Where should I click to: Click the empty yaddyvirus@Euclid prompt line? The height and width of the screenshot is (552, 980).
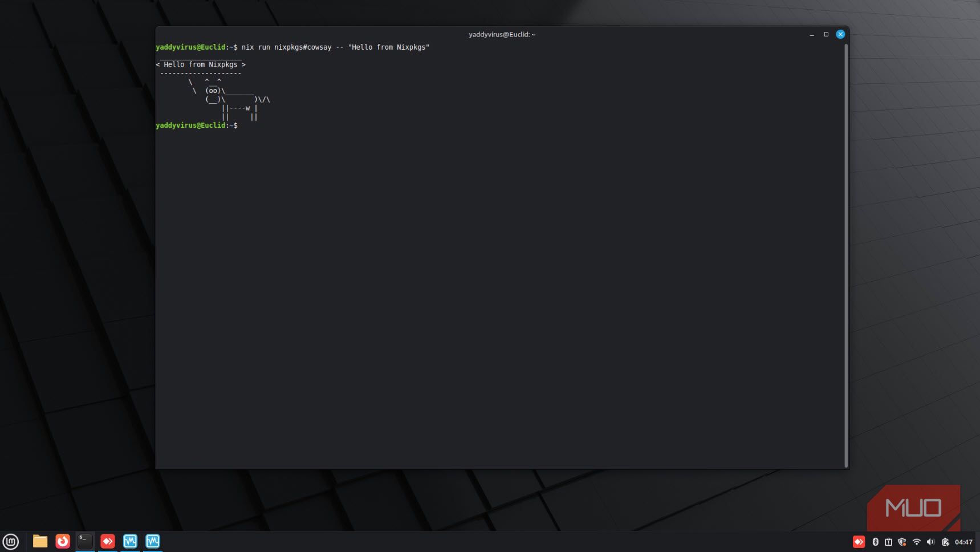pos(197,125)
